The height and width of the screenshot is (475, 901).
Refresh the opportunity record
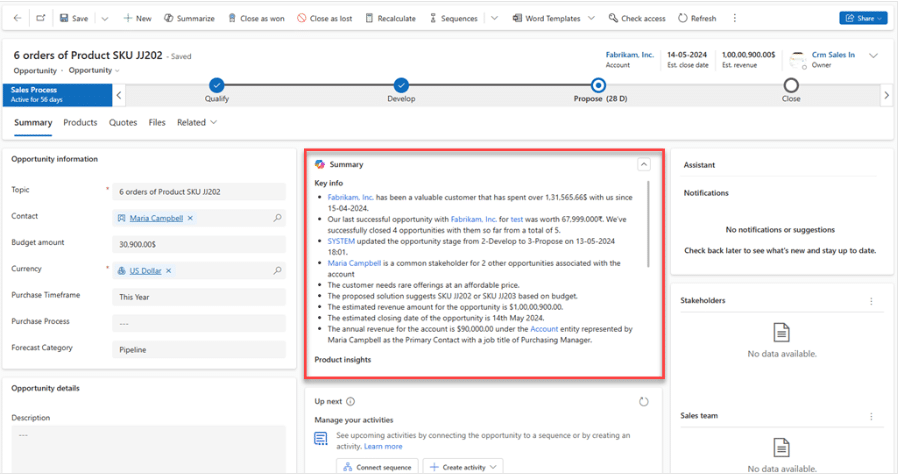click(697, 18)
